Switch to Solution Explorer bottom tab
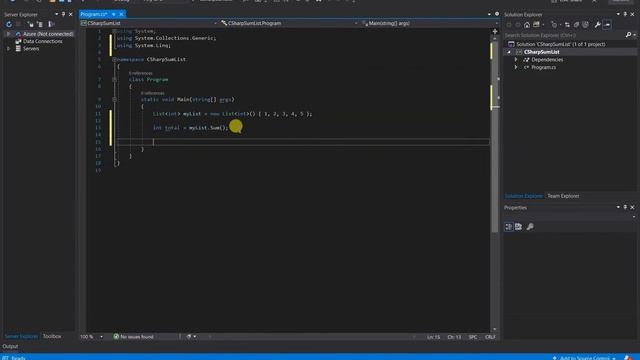640x360 pixels. pyautogui.click(x=524, y=196)
